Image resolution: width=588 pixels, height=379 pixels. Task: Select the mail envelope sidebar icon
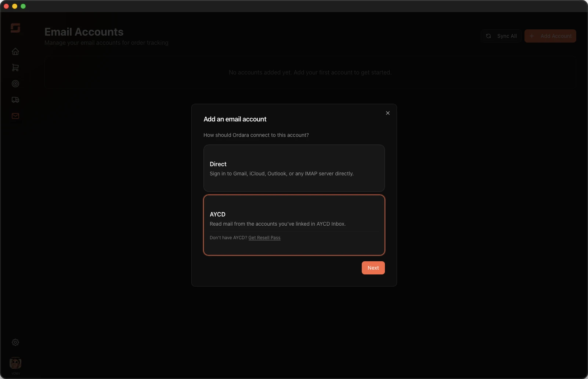15,116
